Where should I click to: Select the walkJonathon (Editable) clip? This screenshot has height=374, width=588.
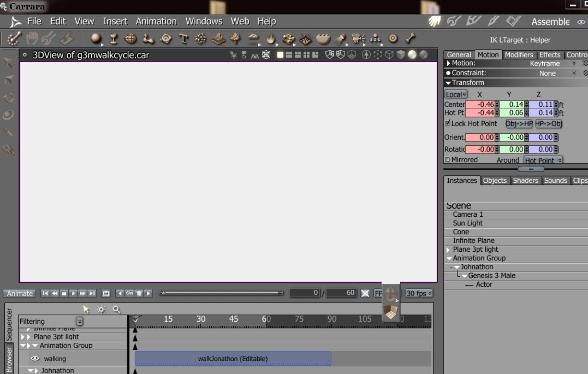233,359
